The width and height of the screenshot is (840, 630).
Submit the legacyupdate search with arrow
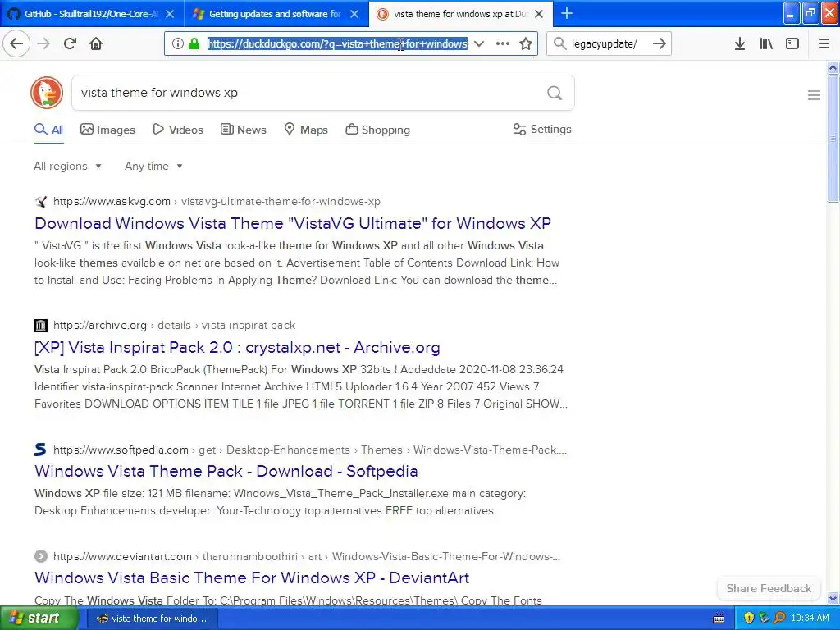pos(660,43)
